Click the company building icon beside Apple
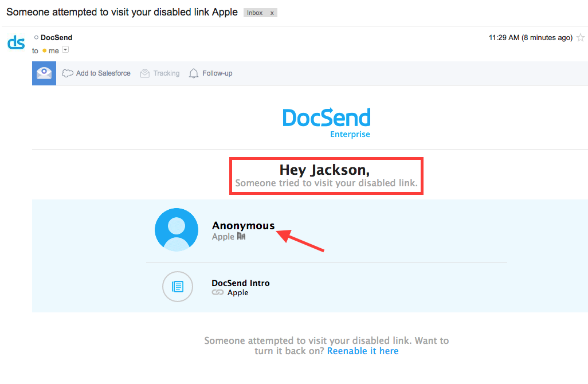The width and height of the screenshot is (588, 384). coord(241,236)
